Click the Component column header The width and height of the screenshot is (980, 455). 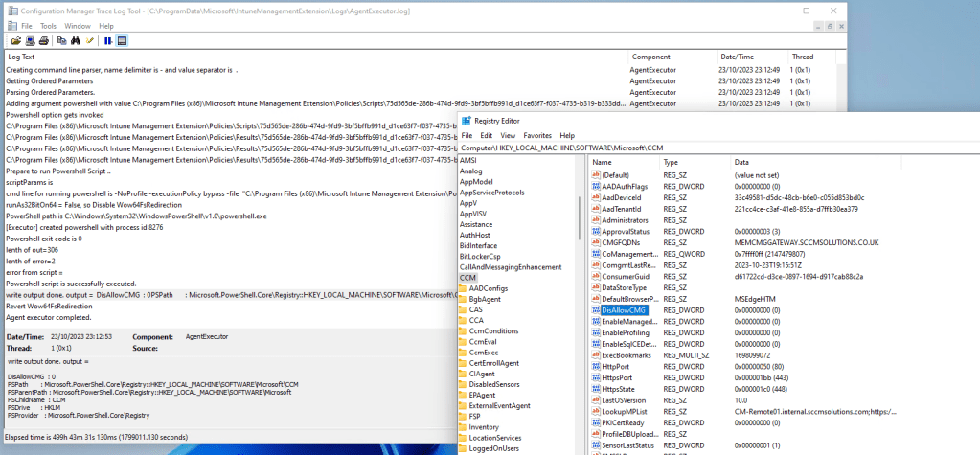pyautogui.click(x=650, y=57)
